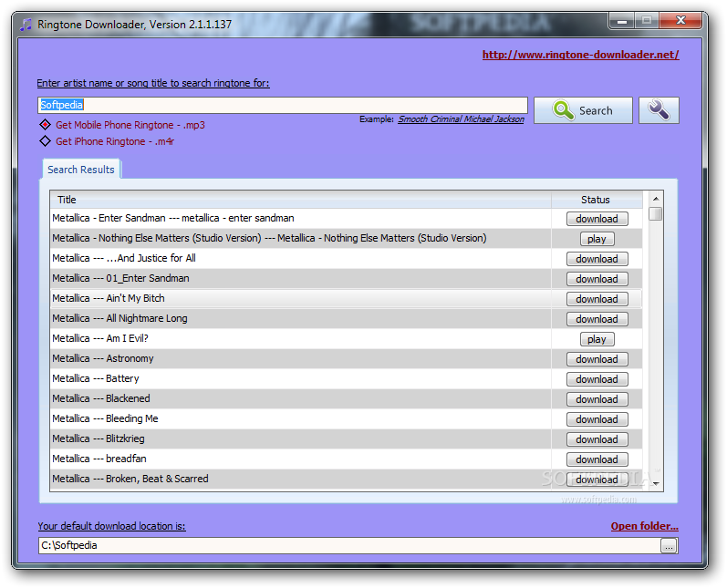Download Metallica Blitzkrieg ringtone
Image resolution: width=727 pixels, height=588 pixels.
coord(597,439)
